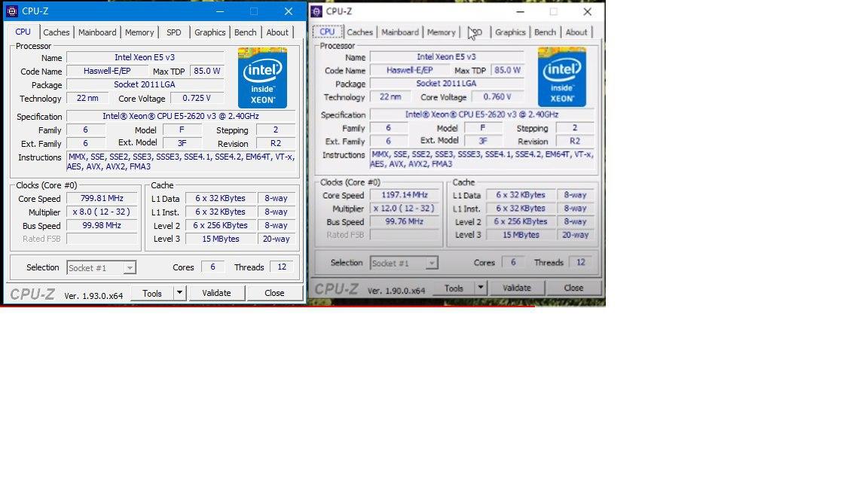Open Caches tab in right CPU-Z window
The width and height of the screenshot is (868, 488).
(x=360, y=32)
